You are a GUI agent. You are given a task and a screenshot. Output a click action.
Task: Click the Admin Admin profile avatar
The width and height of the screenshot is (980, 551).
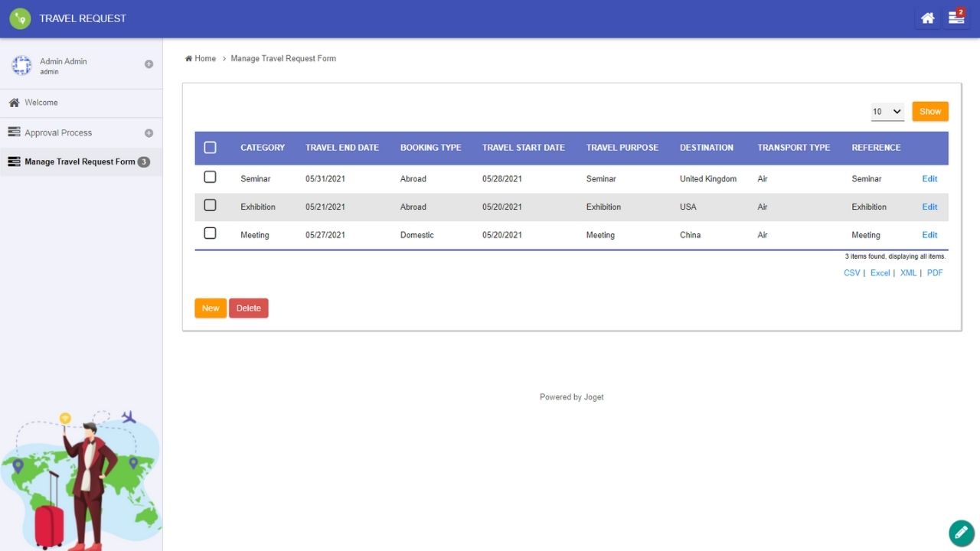21,66
